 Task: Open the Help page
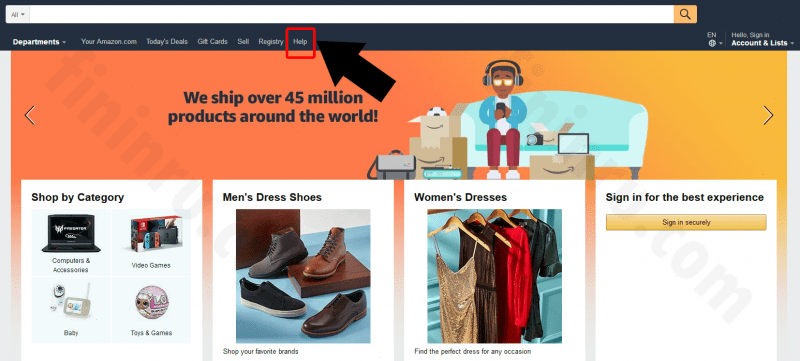[x=300, y=42]
